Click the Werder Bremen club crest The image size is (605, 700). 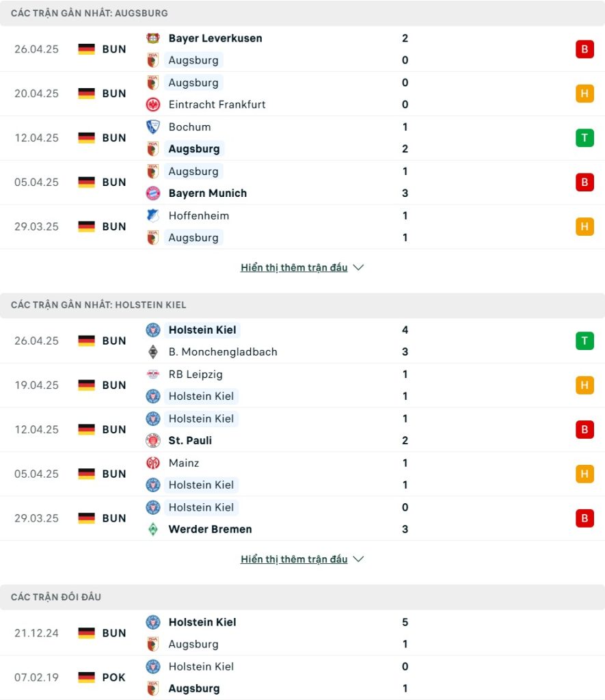[x=152, y=530]
